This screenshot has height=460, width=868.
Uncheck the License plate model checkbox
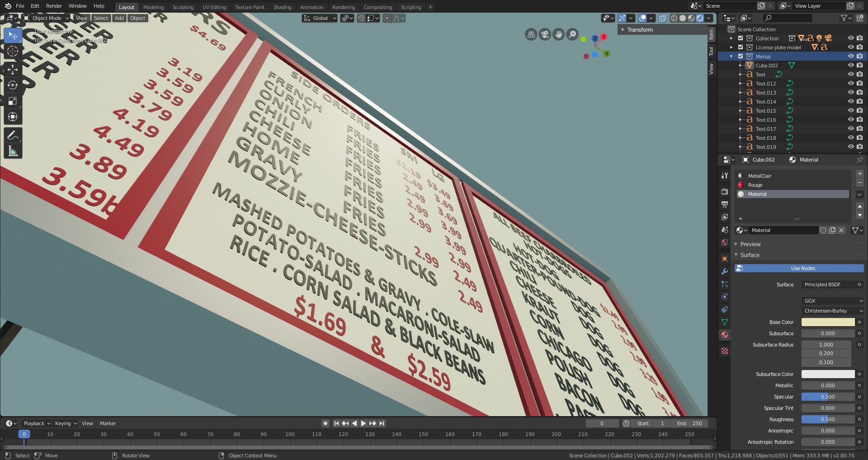tap(741, 47)
